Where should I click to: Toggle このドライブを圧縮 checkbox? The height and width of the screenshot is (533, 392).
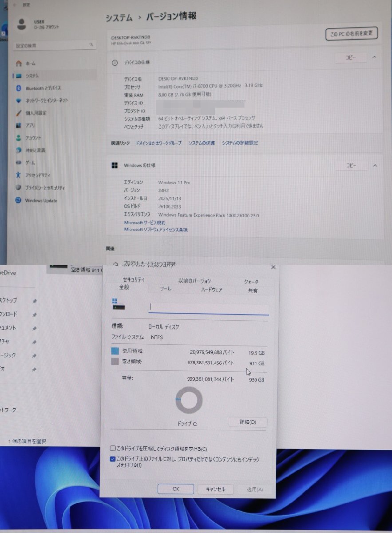113,449
